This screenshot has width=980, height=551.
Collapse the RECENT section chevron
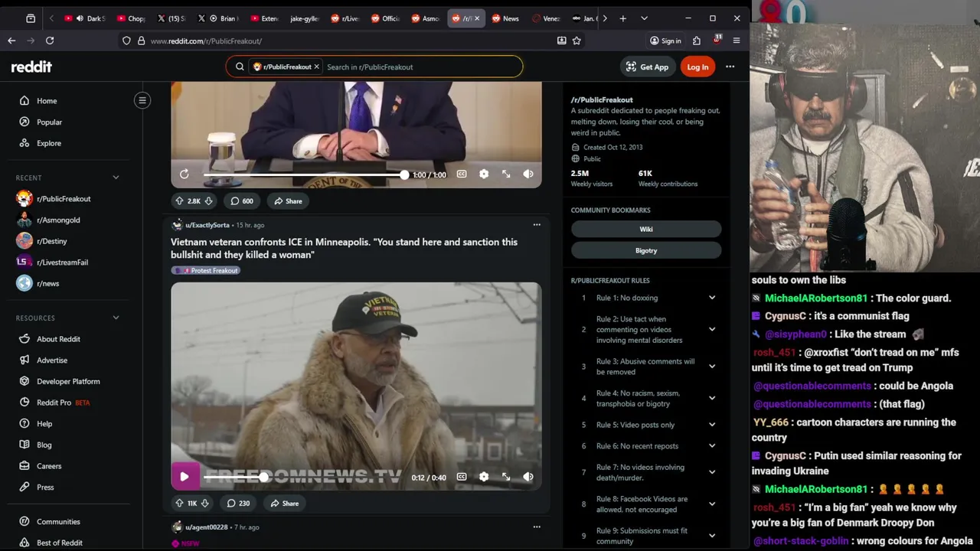116,178
